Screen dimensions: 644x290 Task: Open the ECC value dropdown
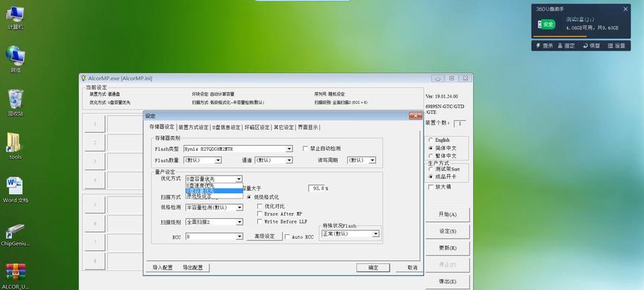(x=240, y=237)
